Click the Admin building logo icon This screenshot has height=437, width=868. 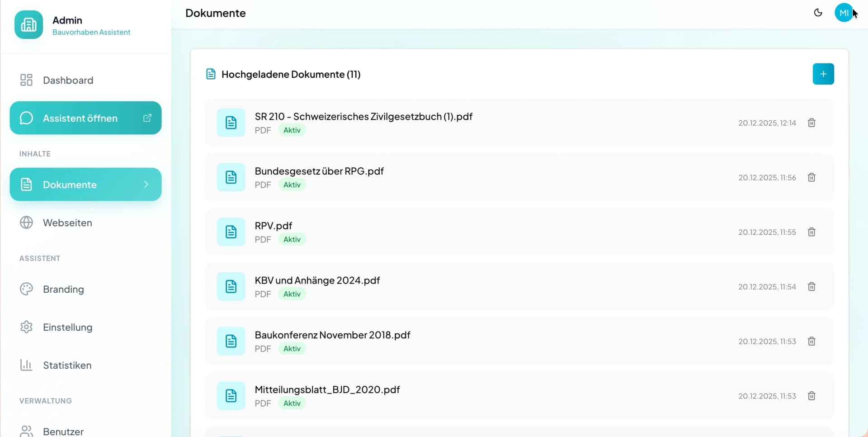(28, 25)
